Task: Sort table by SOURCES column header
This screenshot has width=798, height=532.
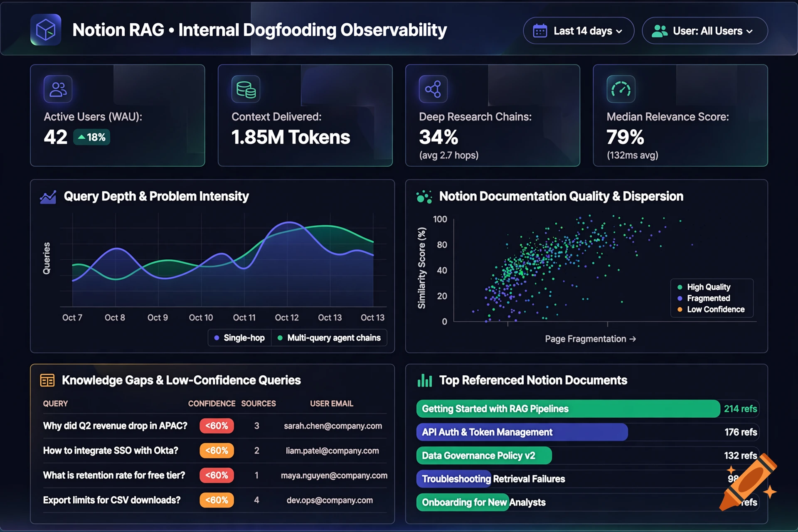Action: coord(259,404)
